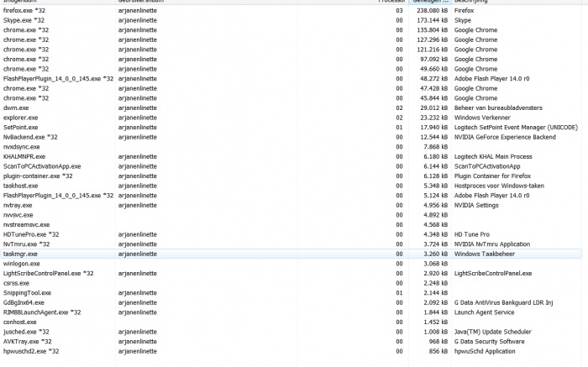Viewport: 588px width, 367px height.
Task: Click the conhost.exe process name
Action: tap(20, 322)
